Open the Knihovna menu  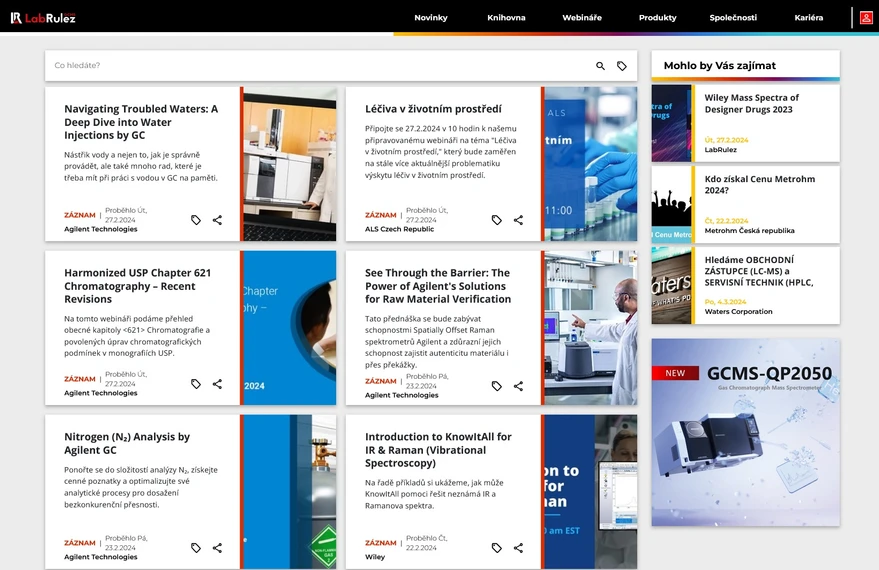[506, 18]
